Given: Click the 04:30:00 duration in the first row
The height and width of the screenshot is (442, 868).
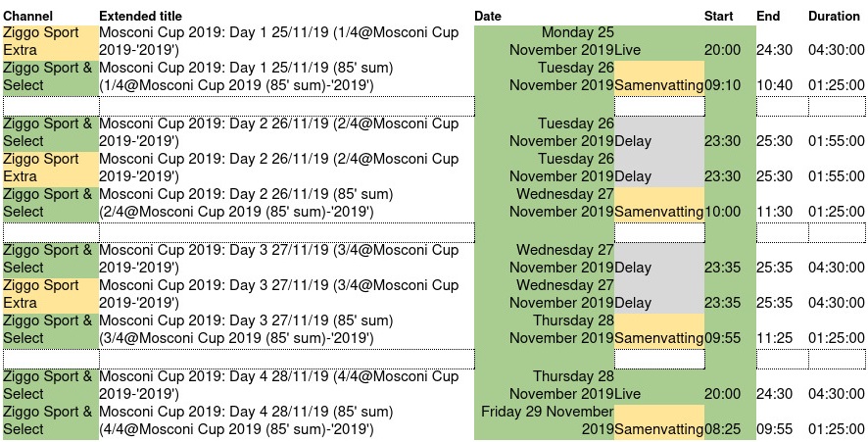Looking at the screenshot, I should click(836, 50).
